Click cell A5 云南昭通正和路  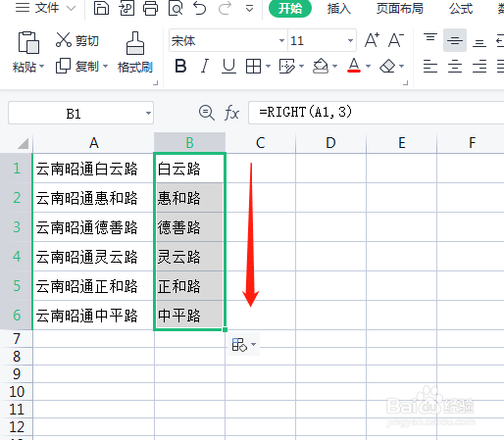pyautogui.click(x=93, y=286)
